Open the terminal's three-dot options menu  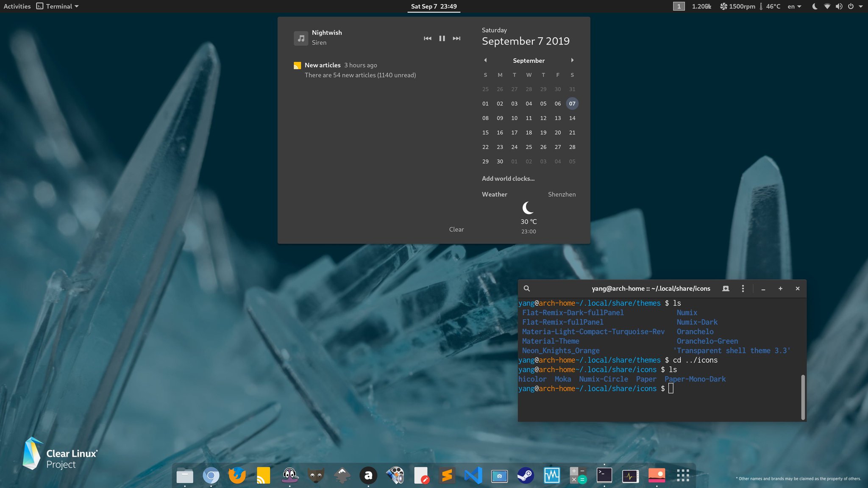(x=743, y=288)
